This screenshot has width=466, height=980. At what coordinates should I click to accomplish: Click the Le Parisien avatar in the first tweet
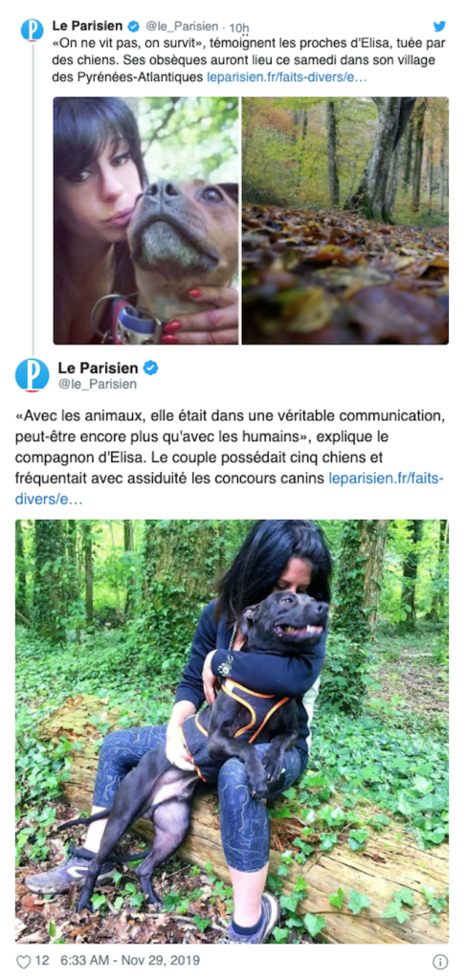coord(33,31)
